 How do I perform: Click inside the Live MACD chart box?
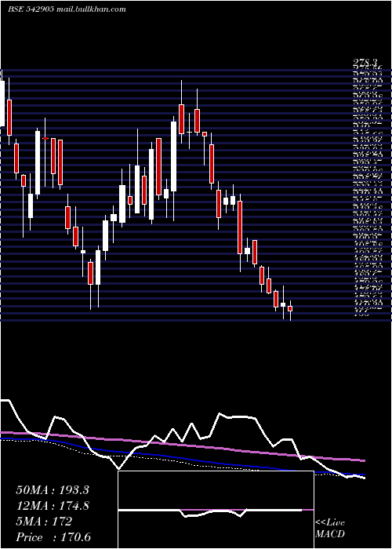(x=216, y=510)
